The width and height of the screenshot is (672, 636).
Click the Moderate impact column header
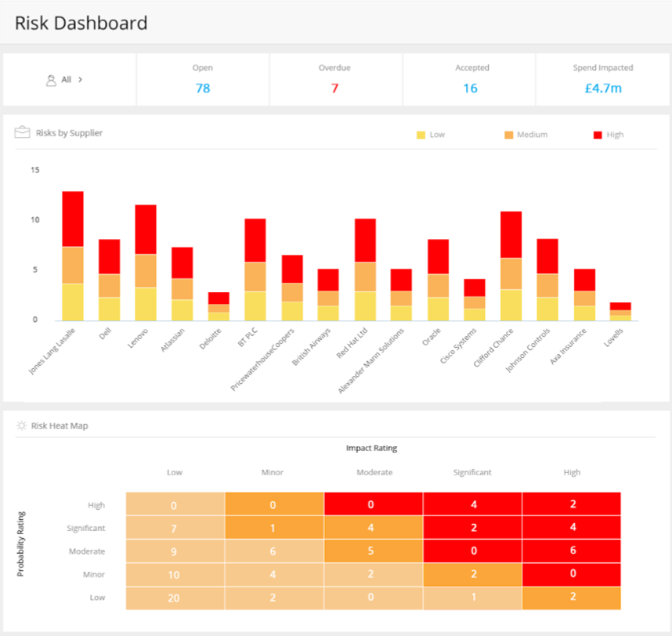[x=374, y=472]
